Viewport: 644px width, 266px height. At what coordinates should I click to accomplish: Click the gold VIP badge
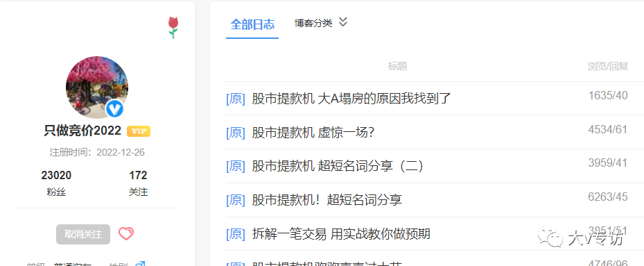[139, 131]
